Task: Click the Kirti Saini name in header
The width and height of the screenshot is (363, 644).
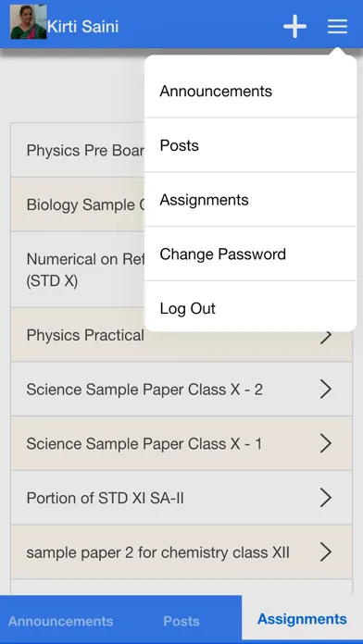Action: pos(83,27)
